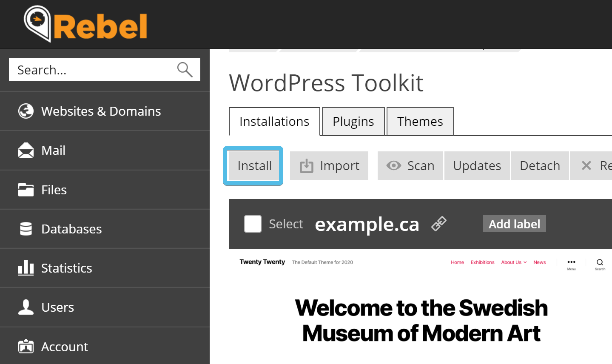Click 'The Default Theme for 2020' tagline
Screen dimensions: 612x364
322,262
